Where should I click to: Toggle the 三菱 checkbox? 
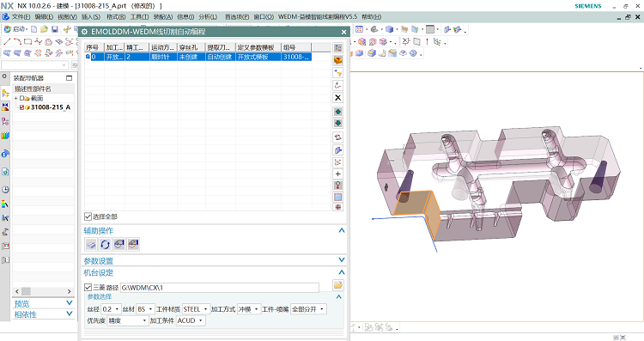pyautogui.click(x=88, y=287)
